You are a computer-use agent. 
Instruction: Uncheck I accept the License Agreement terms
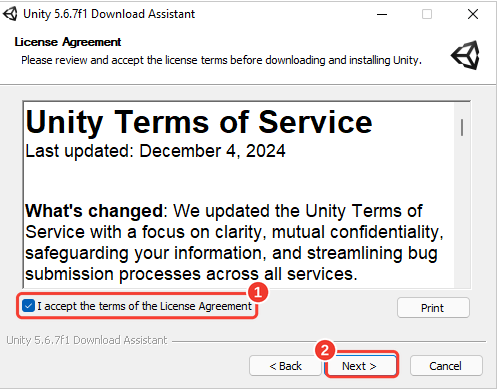[x=28, y=306]
